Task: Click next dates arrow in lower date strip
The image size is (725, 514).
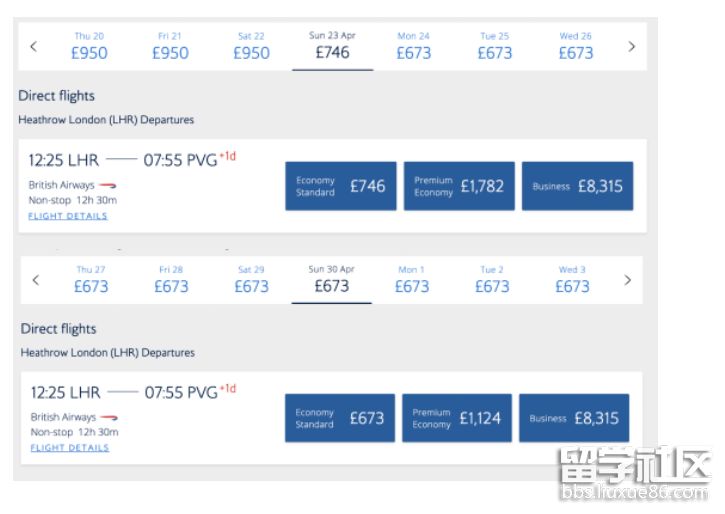Action: [627, 280]
